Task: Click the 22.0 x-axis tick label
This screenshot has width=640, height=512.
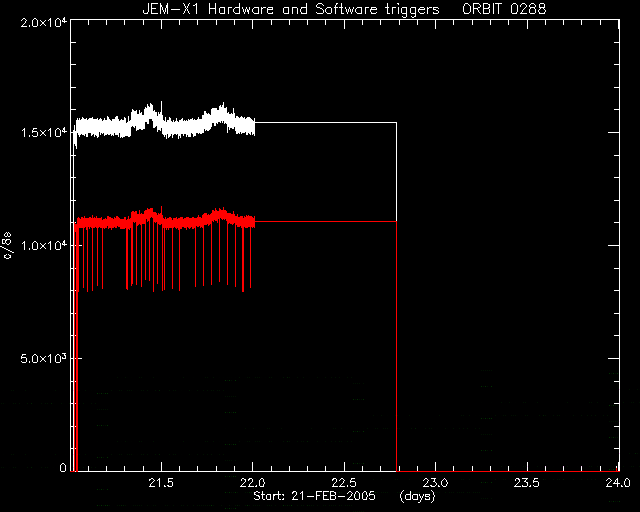Action: coord(253,483)
